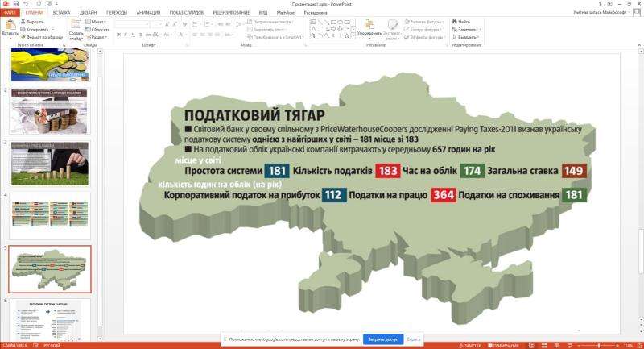Click the Закрыть доступ button
This screenshot has height=349, width=644.
(x=382, y=339)
